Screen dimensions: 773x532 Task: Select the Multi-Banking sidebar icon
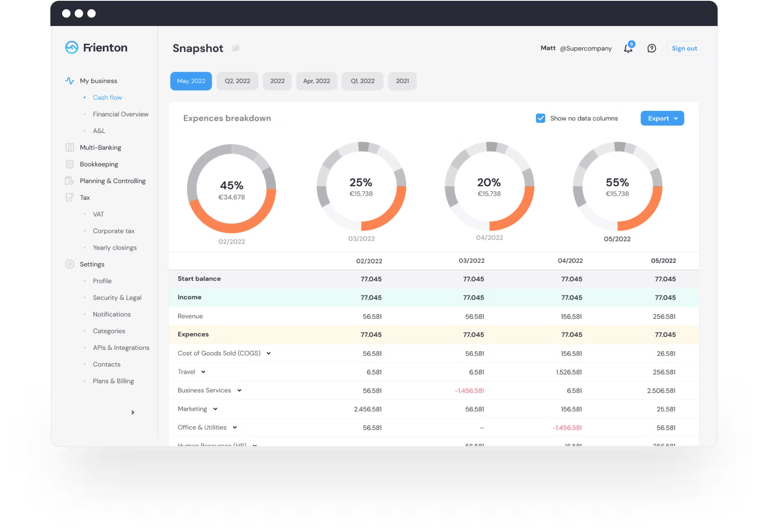point(70,147)
